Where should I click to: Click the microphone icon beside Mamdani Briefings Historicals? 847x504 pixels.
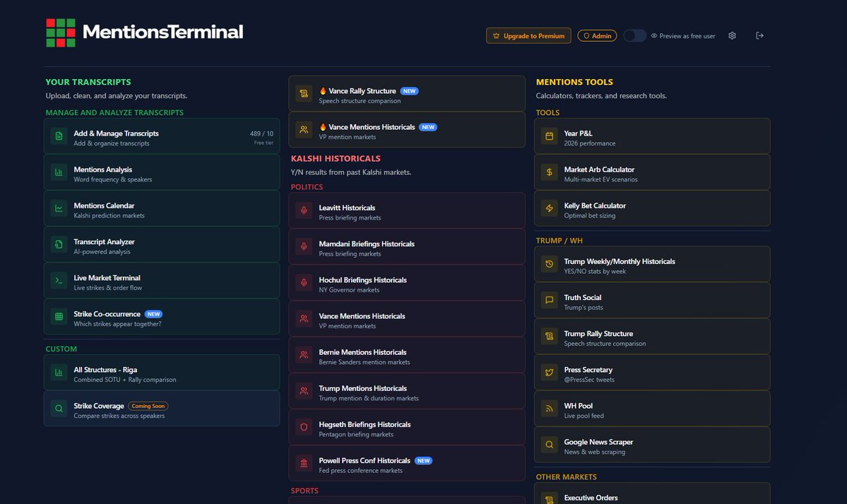304,246
